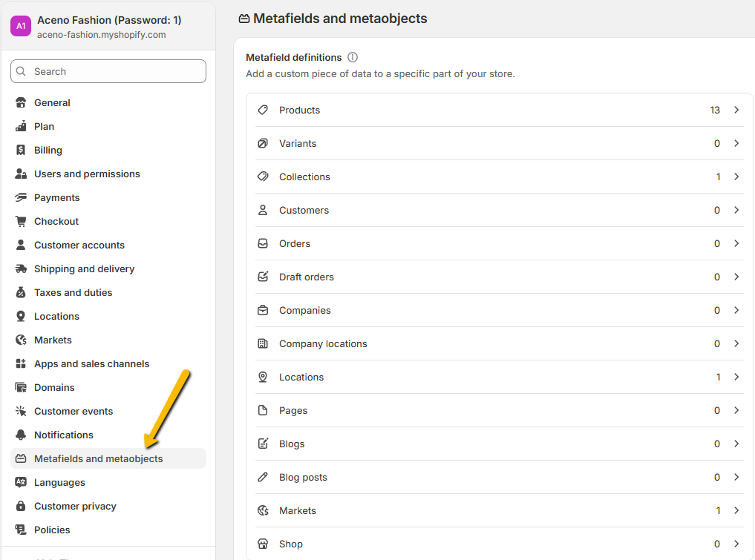This screenshot has height=560, width=755.
Task: Expand the Products metafields chevron
Action: pyautogui.click(x=736, y=110)
